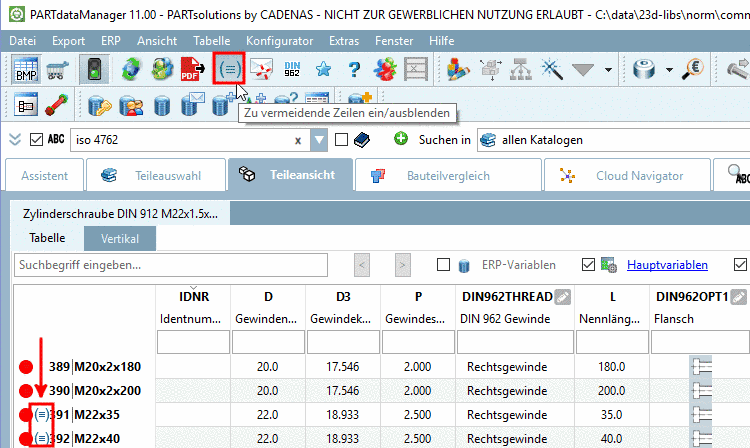Open the Export menu
750x448 pixels.
pos(68,41)
